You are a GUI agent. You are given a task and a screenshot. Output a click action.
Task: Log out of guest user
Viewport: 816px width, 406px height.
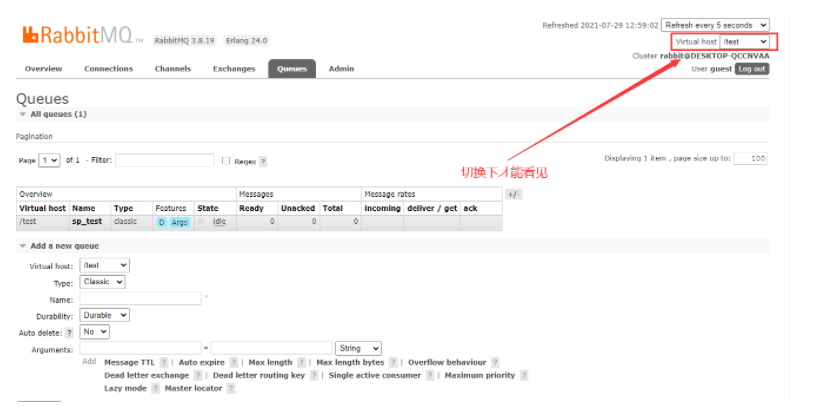click(x=752, y=69)
